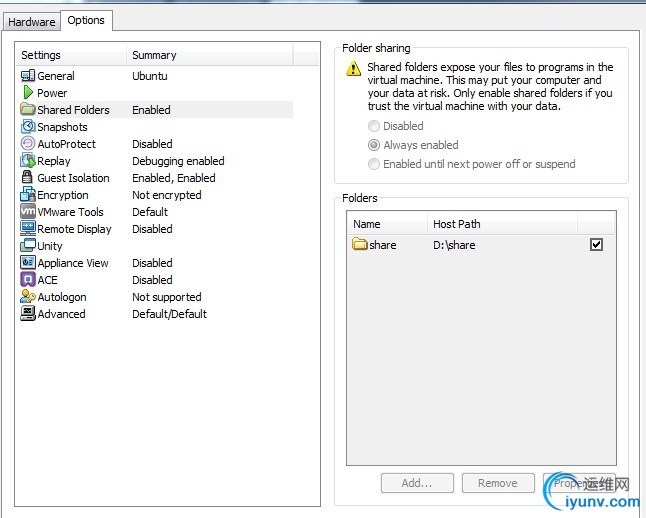Image resolution: width=646 pixels, height=518 pixels.
Task: Select the Encryption label
Action: (x=63, y=195)
